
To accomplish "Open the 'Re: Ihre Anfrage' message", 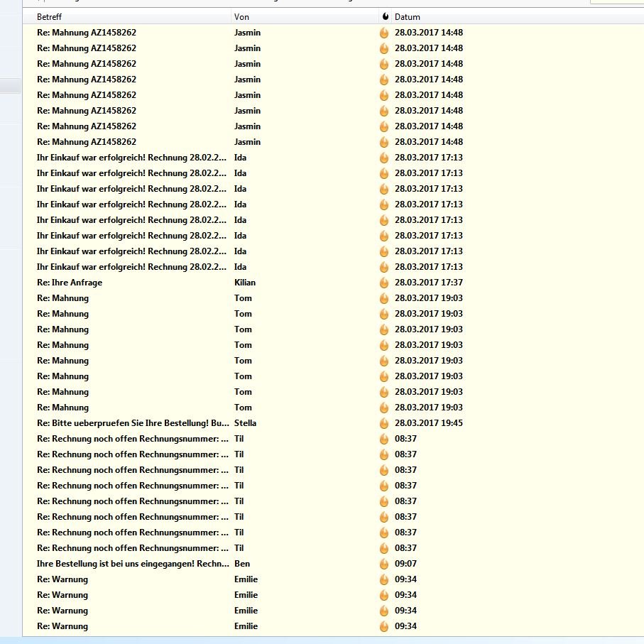I will point(70,283).
